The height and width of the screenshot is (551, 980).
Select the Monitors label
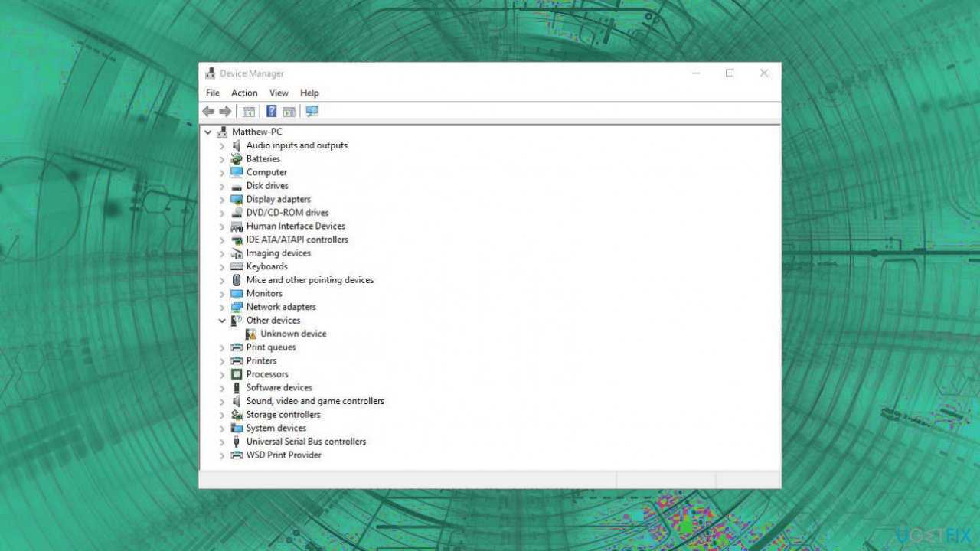(264, 294)
